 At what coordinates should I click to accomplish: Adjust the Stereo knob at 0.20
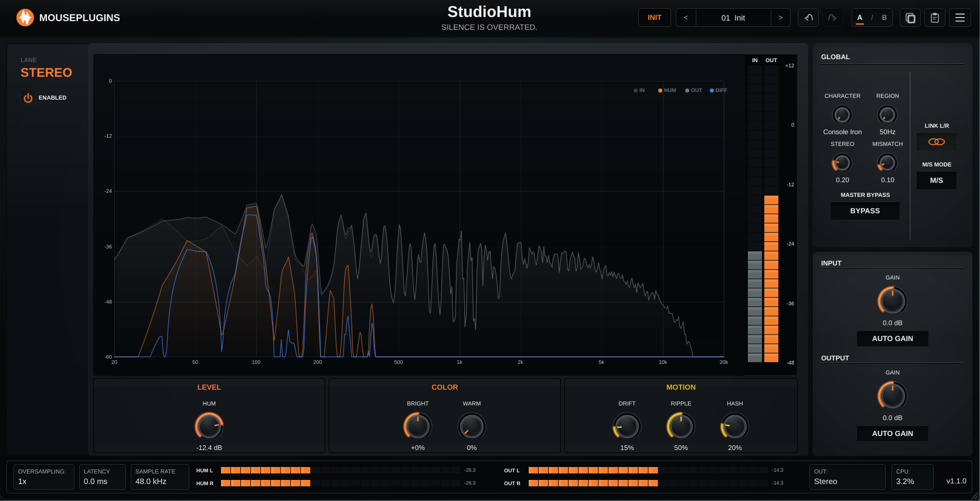tap(842, 162)
